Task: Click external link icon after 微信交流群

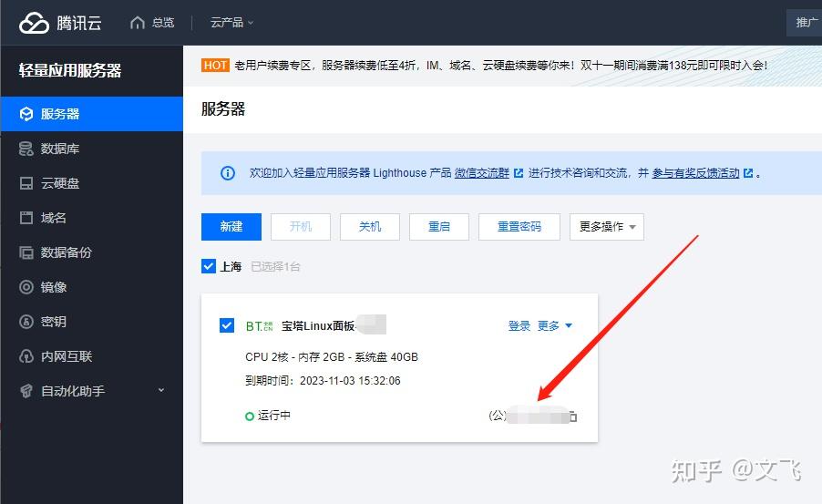Action: (x=519, y=173)
